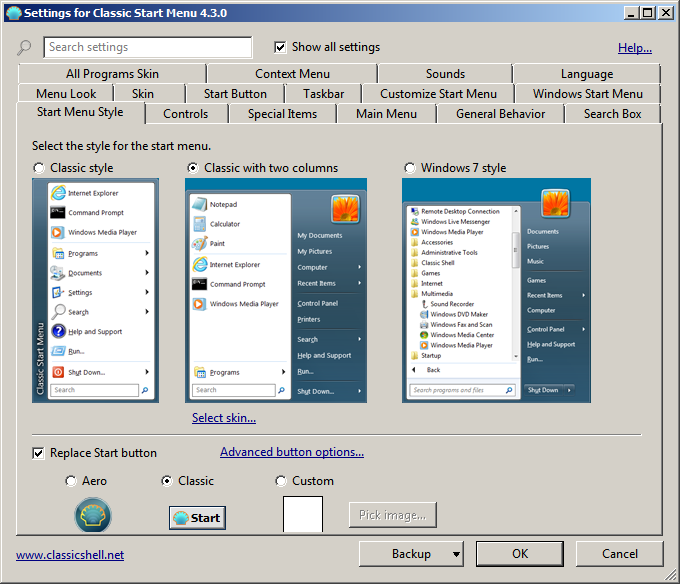680x584 pixels.
Task: Click user picture in two columns preview
Action: coord(345,209)
